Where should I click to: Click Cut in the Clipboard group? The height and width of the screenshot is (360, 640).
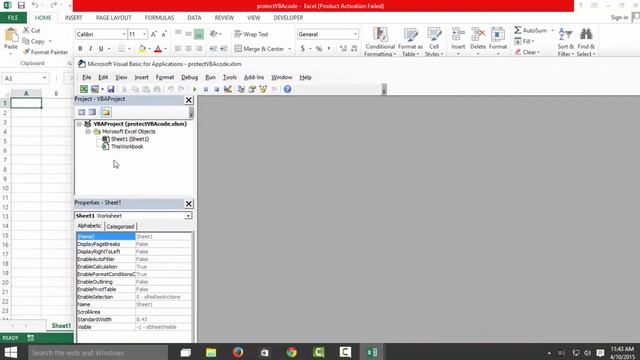31,30
